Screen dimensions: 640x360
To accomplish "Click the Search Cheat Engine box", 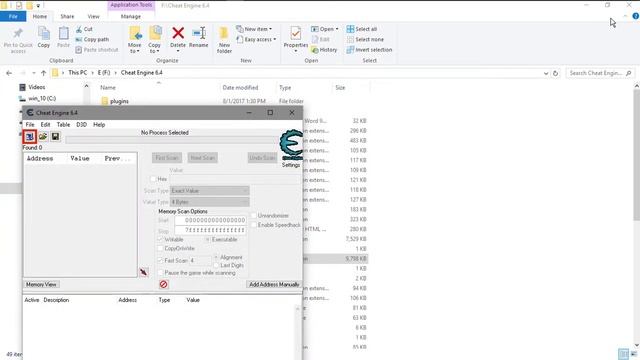I will [600, 73].
